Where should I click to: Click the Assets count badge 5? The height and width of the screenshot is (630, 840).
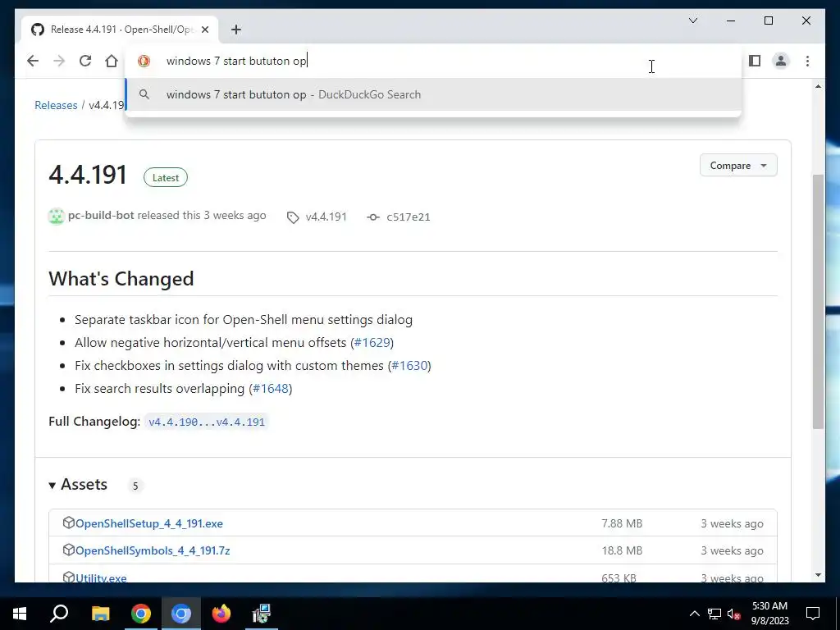point(135,486)
